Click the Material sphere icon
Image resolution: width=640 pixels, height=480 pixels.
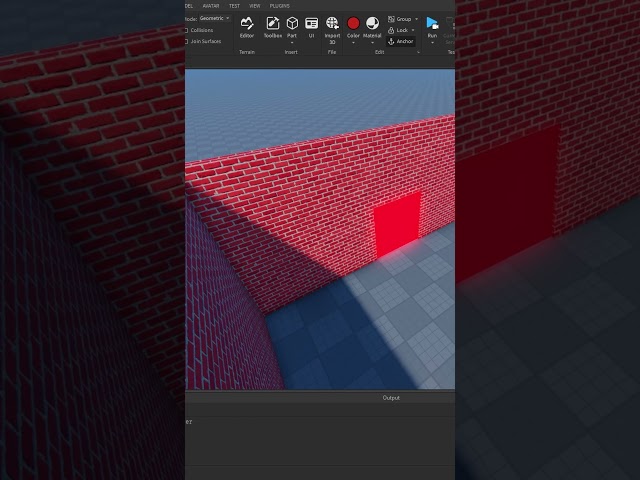coord(372,24)
